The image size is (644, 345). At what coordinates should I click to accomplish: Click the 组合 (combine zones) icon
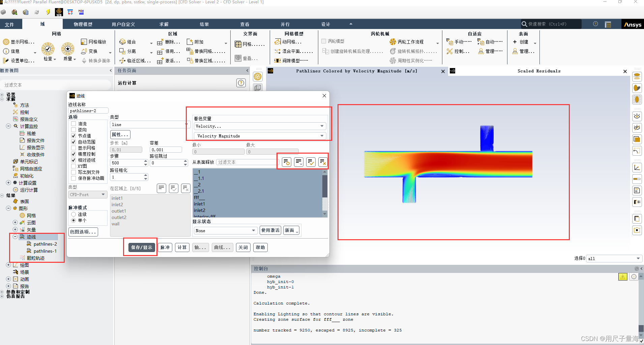[122, 42]
